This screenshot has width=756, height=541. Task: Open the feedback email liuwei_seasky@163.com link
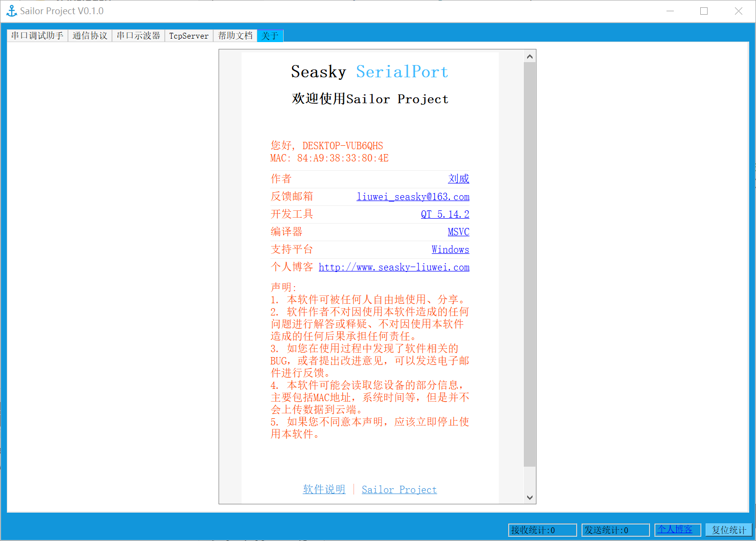pyautogui.click(x=413, y=197)
